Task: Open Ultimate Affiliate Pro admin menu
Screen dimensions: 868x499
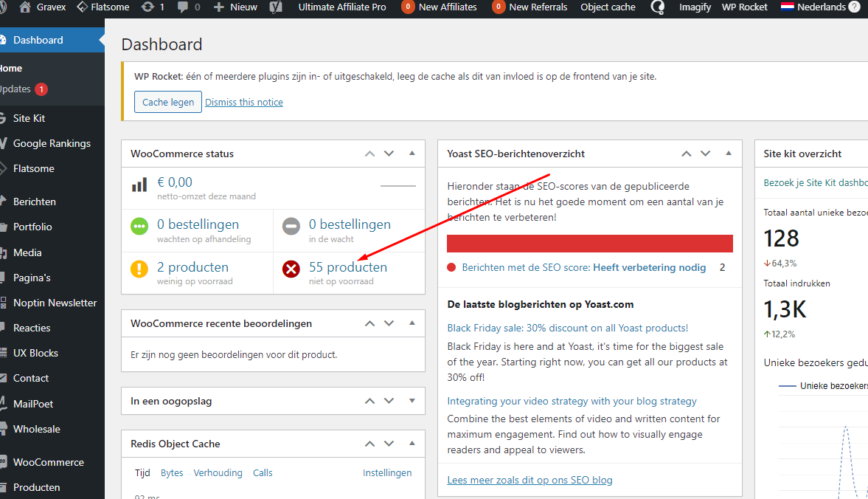Action: 342,7
